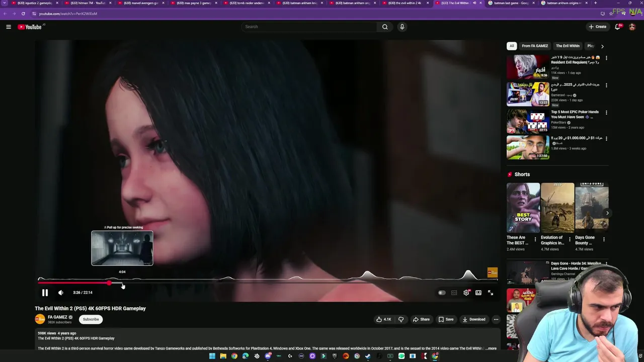Viewport: 644px width, 362px height.
Task: Mute the video volume
Action: (x=61, y=293)
